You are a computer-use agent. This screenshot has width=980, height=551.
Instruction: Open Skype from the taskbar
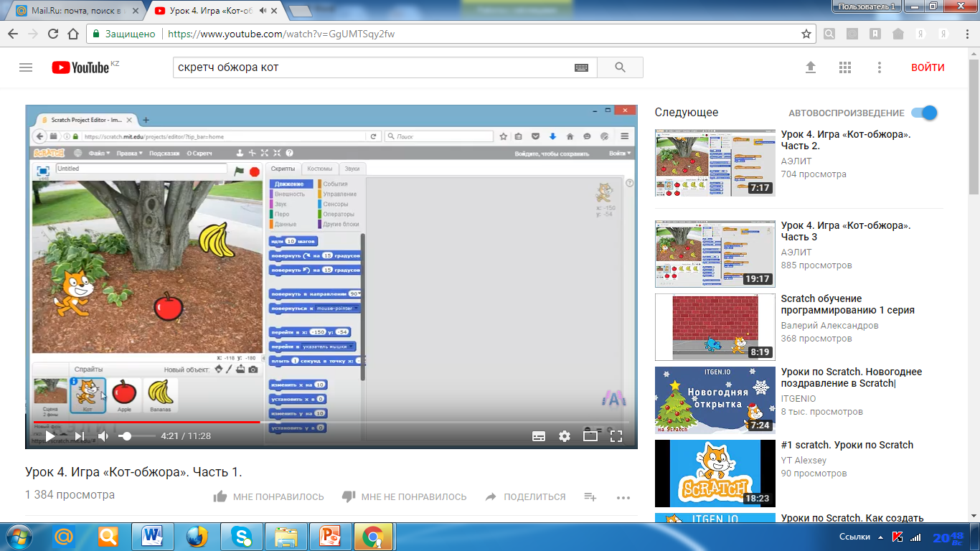click(x=241, y=537)
